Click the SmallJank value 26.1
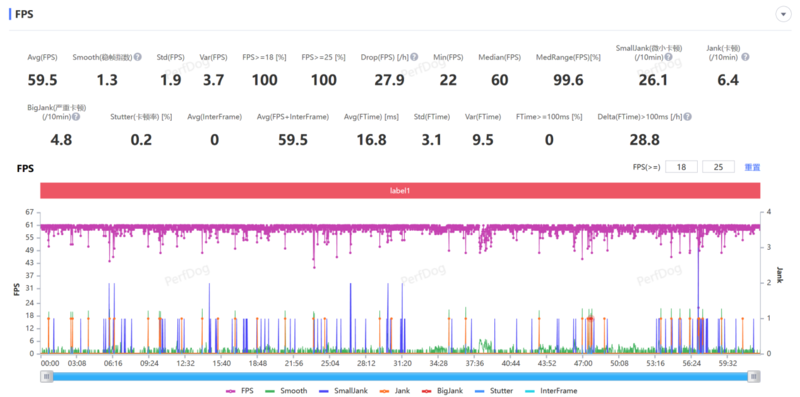This screenshot has height=397, width=800. click(653, 80)
